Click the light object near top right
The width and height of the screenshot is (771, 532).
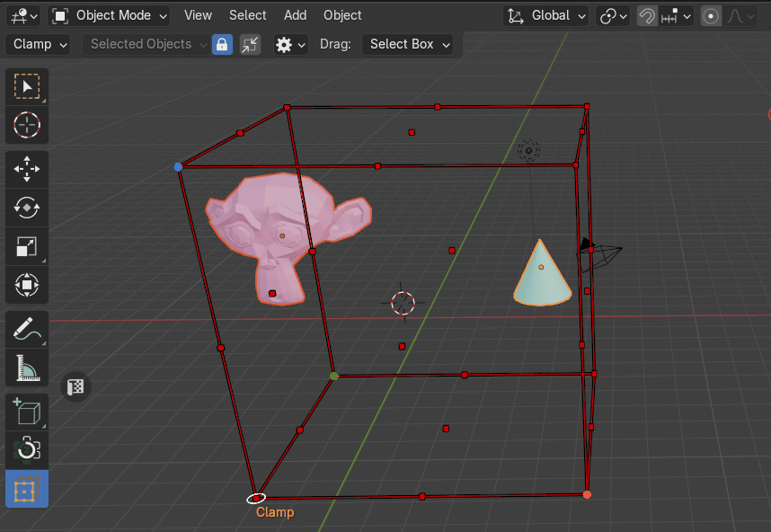pos(528,150)
